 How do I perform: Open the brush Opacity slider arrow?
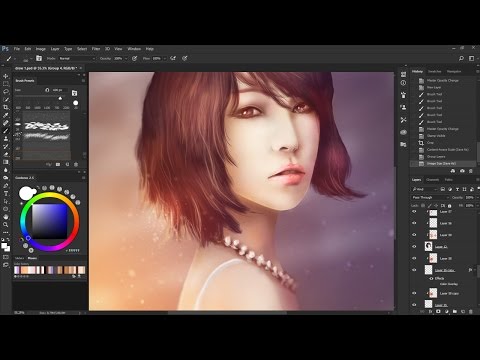(x=126, y=58)
